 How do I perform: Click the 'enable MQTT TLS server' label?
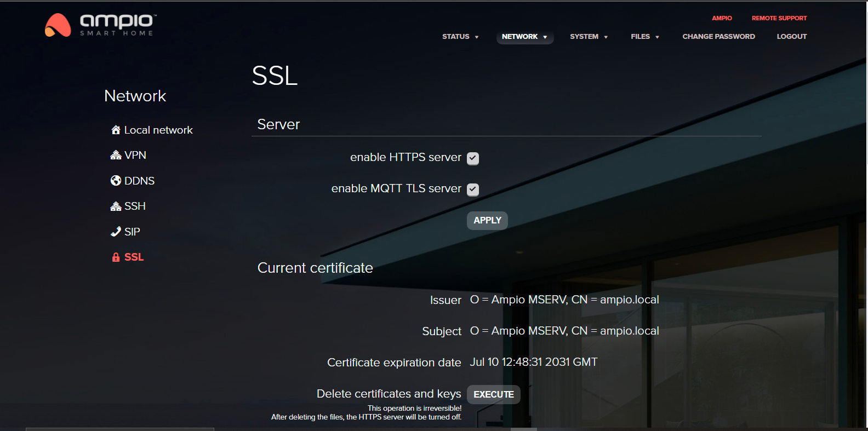click(396, 188)
